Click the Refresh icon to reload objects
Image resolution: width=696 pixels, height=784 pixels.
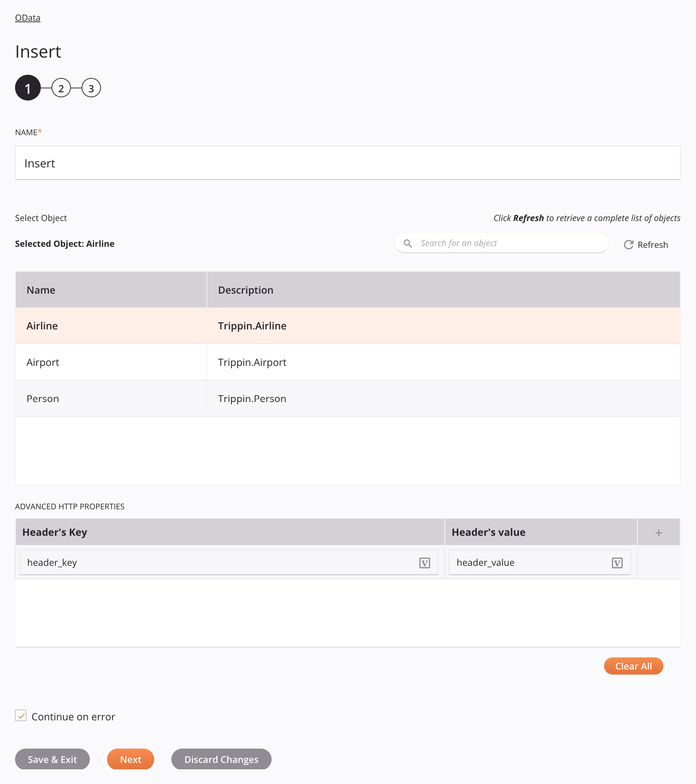coord(628,244)
